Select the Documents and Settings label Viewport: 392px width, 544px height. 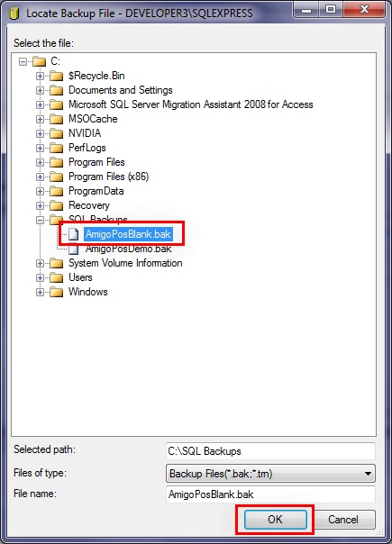(x=121, y=90)
